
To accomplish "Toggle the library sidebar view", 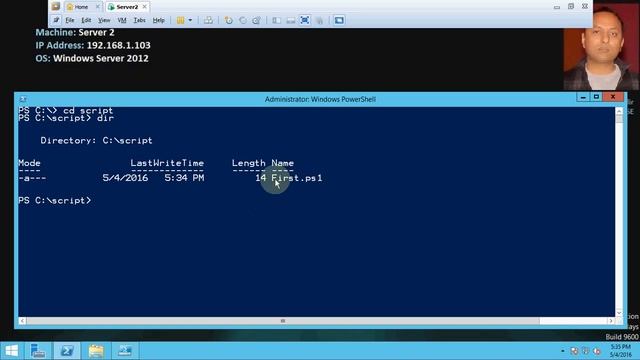I will [276, 20].
